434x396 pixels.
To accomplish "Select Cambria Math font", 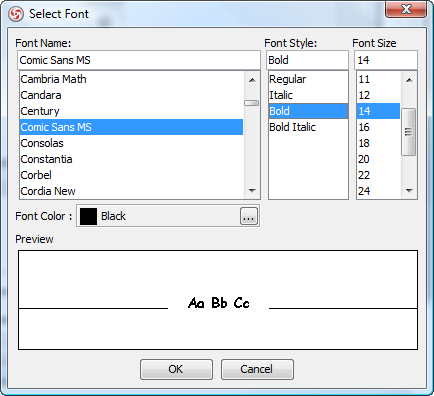I will [131, 79].
